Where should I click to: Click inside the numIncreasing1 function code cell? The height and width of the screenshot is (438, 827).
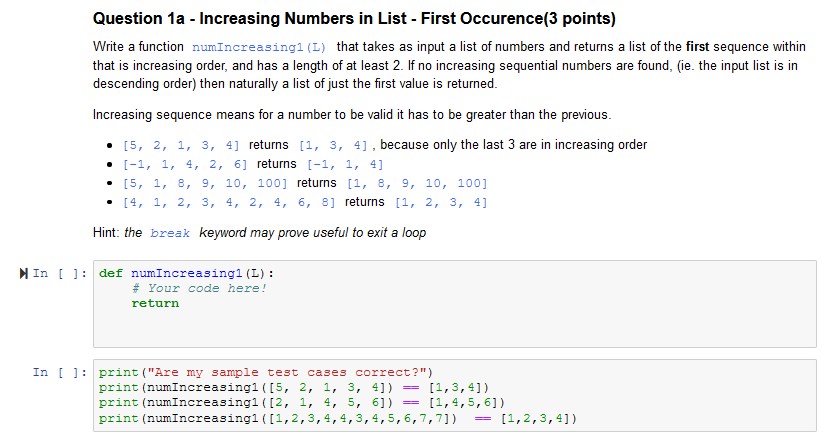[x=455, y=304]
